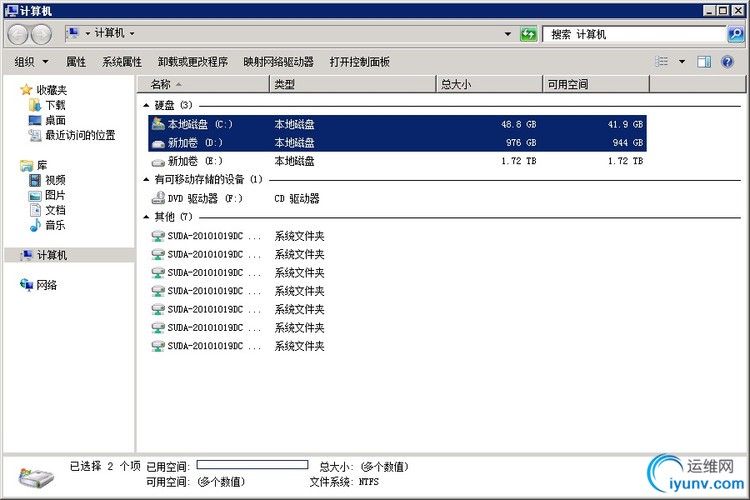
Task: Click the computer icon in address bar
Action: point(73,33)
